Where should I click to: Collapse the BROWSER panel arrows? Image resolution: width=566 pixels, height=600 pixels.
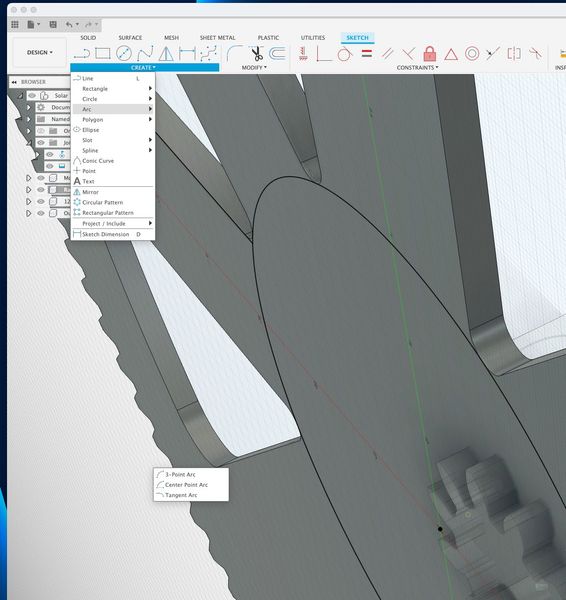point(14,82)
